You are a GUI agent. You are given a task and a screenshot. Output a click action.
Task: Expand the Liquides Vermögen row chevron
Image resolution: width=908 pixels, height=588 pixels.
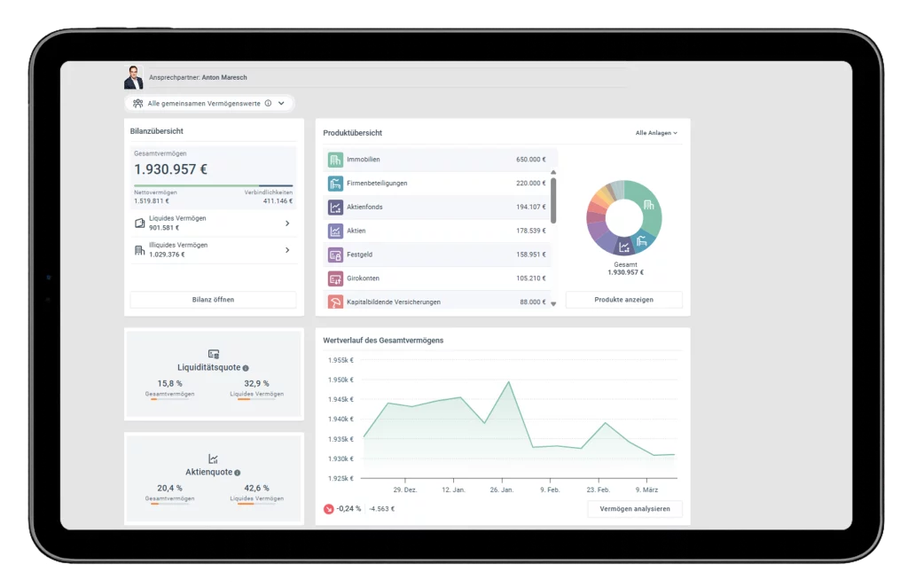click(287, 223)
